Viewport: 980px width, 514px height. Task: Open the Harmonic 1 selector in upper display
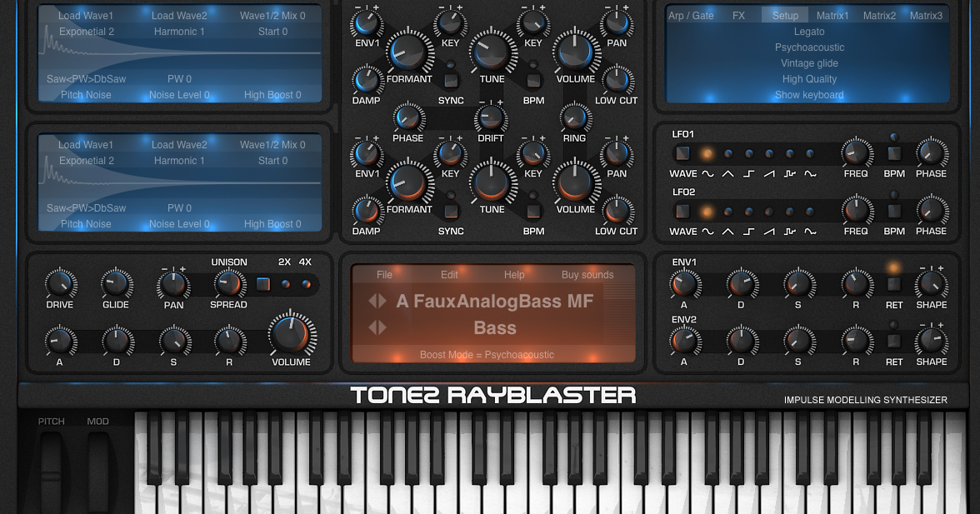(x=179, y=31)
